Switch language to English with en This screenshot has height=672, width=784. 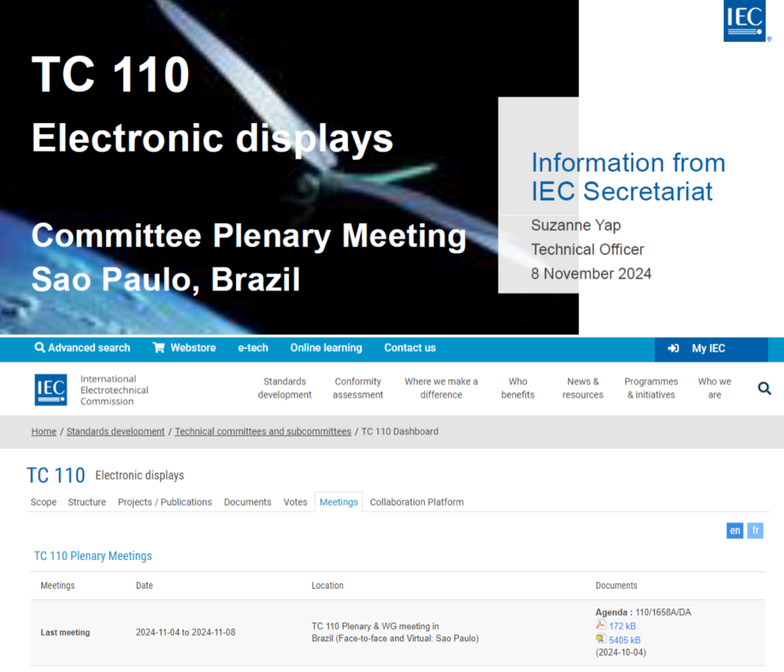point(734,530)
